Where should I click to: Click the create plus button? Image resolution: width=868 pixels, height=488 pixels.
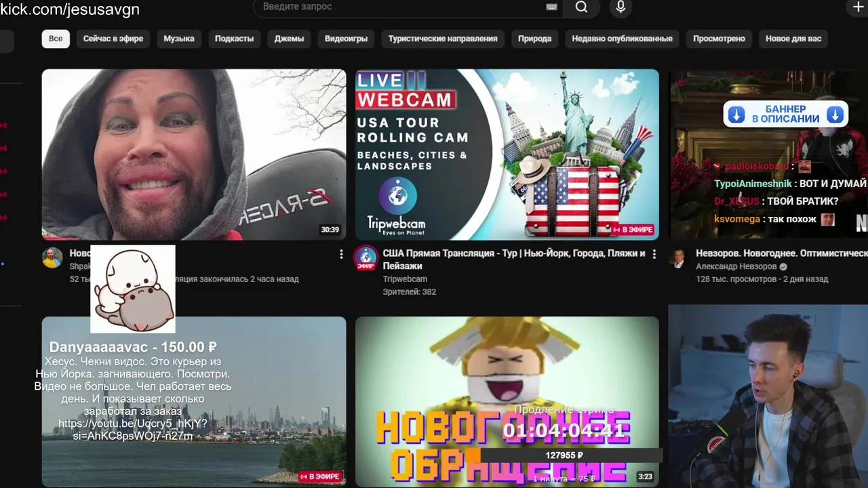click(857, 7)
